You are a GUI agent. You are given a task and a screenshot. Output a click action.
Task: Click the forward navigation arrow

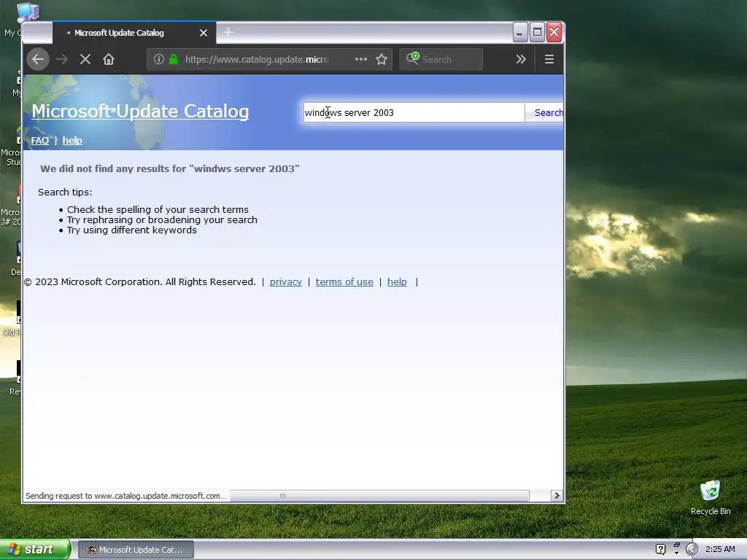[x=62, y=59]
